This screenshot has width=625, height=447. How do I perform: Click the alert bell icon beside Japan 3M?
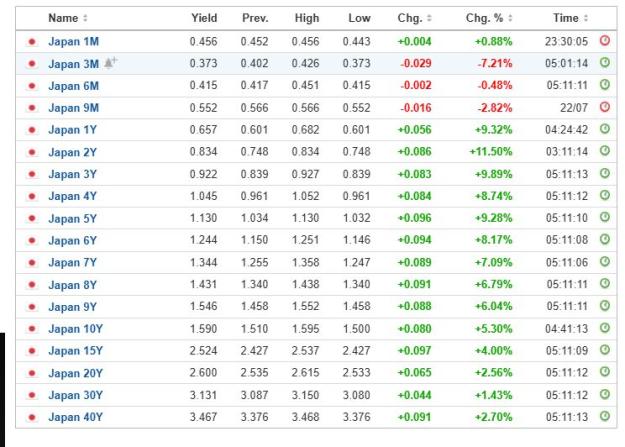point(110,63)
